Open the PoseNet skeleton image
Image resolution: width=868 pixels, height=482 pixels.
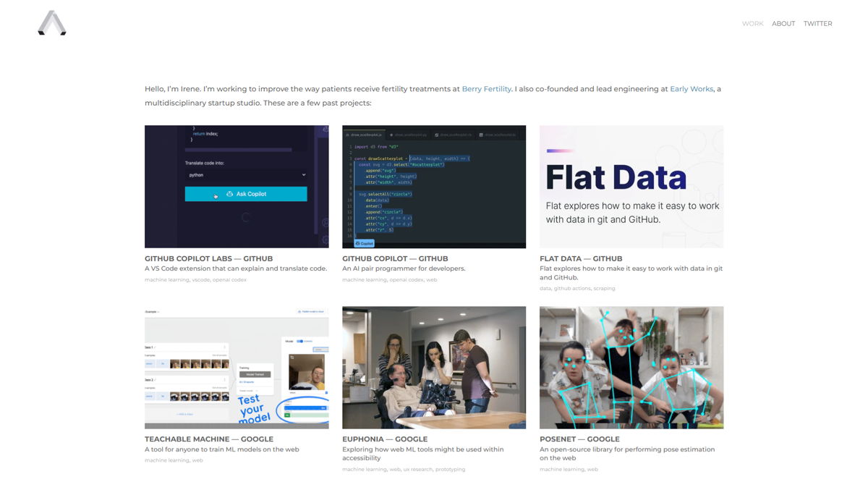click(x=631, y=368)
